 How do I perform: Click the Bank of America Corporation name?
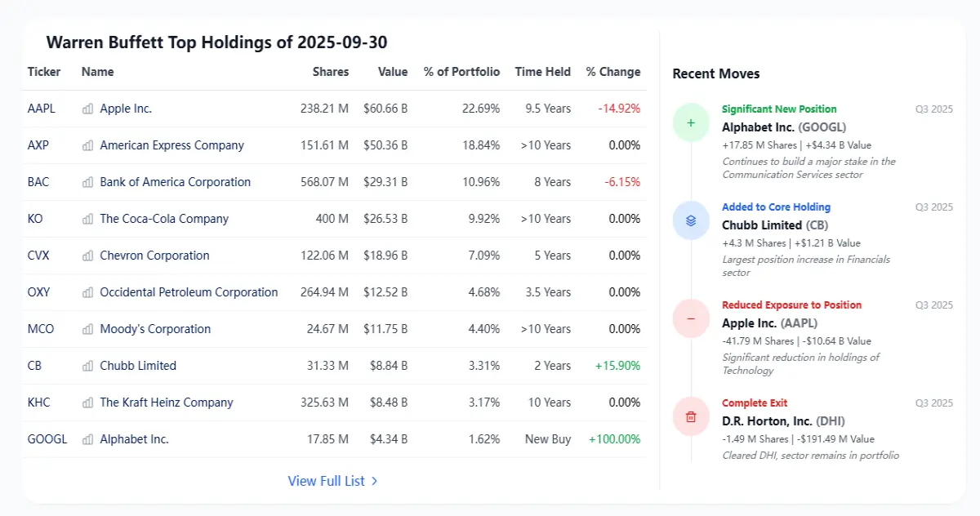point(176,182)
